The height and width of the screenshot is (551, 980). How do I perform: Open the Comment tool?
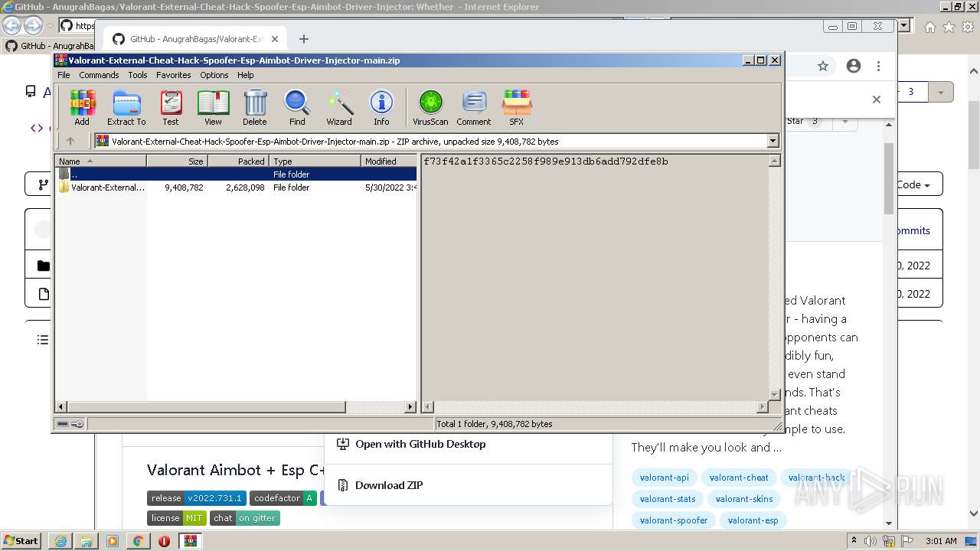[474, 107]
